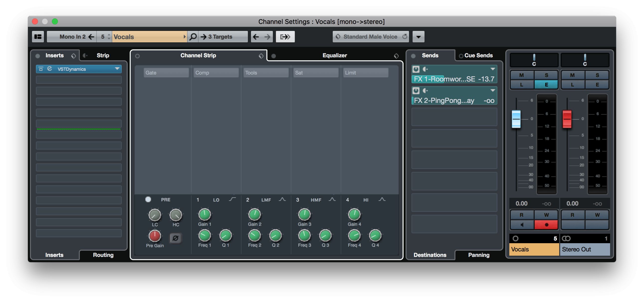The height and width of the screenshot is (302, 644).
Task: Expand the FX 1-Roomwor send level dropdown
Action: pyautogui.click(x=496, y=69)
